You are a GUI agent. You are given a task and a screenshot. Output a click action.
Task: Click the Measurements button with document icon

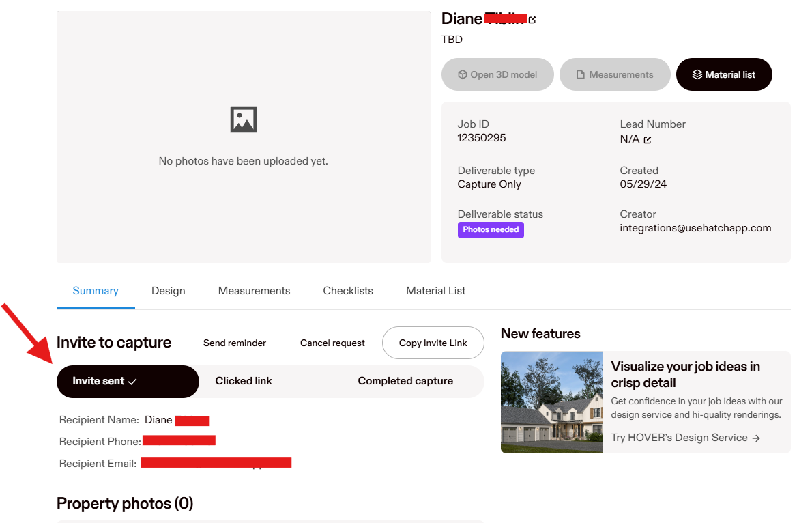coord(615,74)
